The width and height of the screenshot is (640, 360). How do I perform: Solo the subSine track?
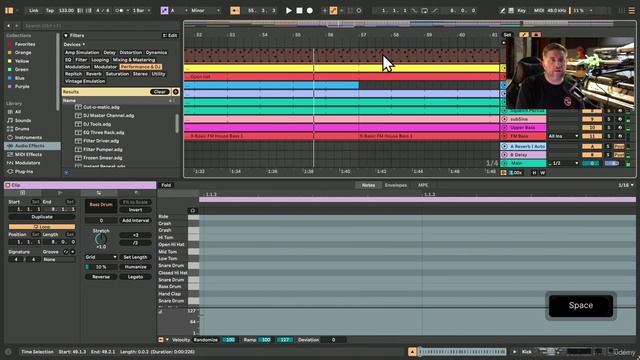(x=608, y=119)
